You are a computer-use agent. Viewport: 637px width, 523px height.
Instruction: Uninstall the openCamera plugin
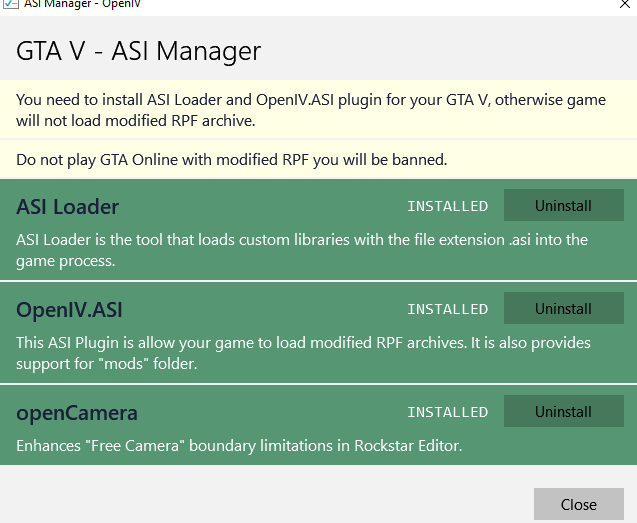563,412
